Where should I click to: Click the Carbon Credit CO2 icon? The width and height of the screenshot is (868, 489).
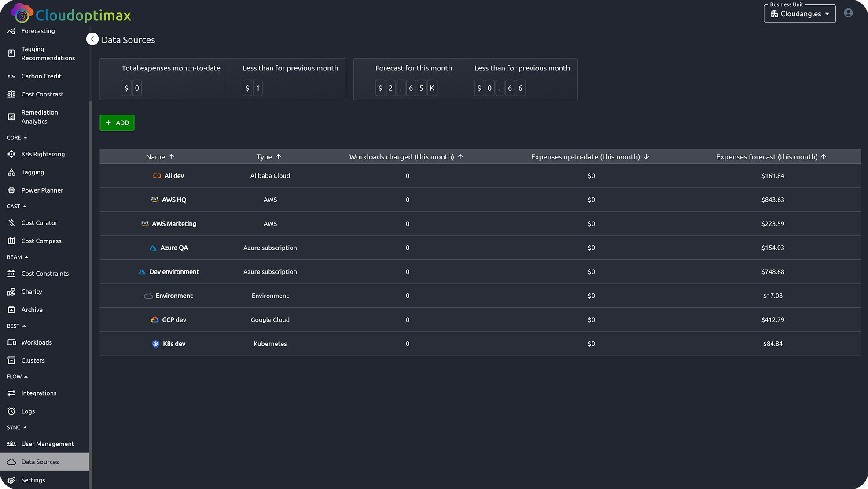11,76
